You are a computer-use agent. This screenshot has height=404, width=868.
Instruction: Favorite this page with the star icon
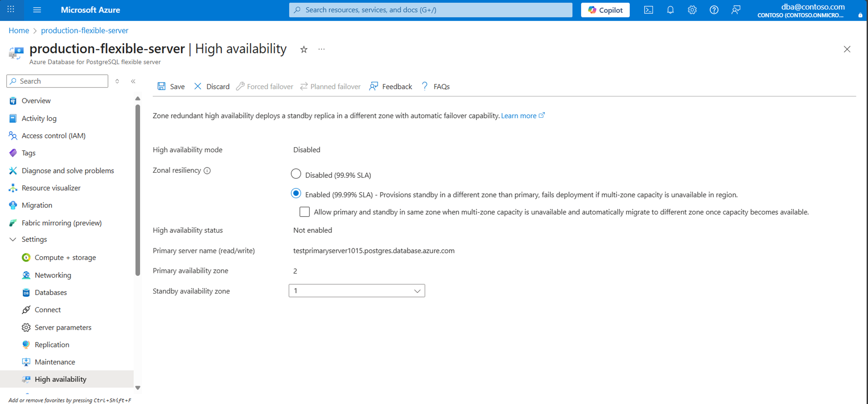coord(304,50)
